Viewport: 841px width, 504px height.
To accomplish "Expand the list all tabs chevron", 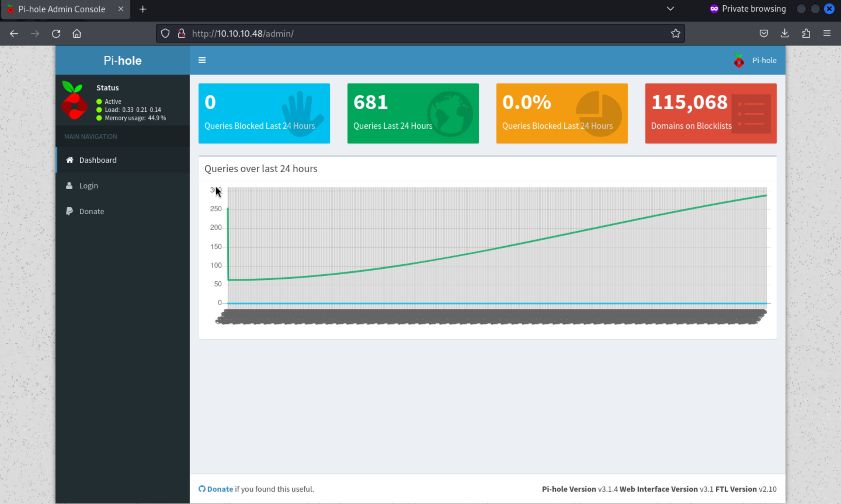I will point(670,9).
